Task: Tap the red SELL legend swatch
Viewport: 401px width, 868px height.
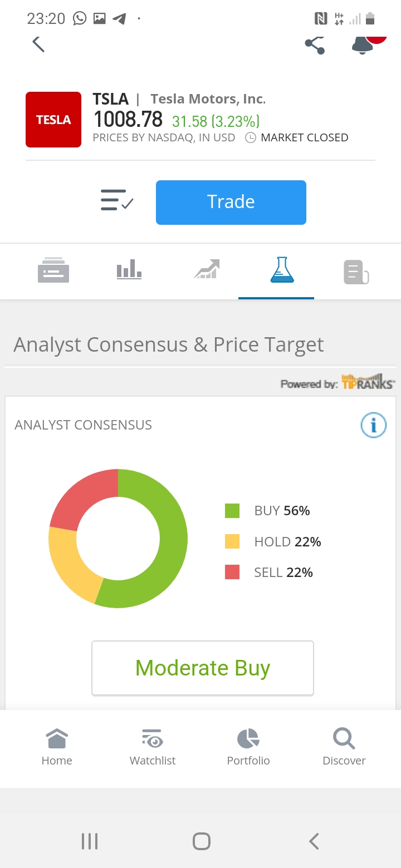Action: [232, 572]
